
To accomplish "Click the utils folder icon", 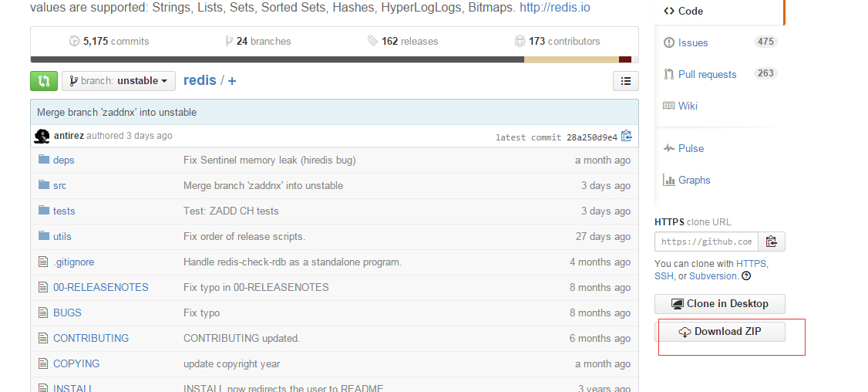I will pyautogui.click(x=44, y=235).
